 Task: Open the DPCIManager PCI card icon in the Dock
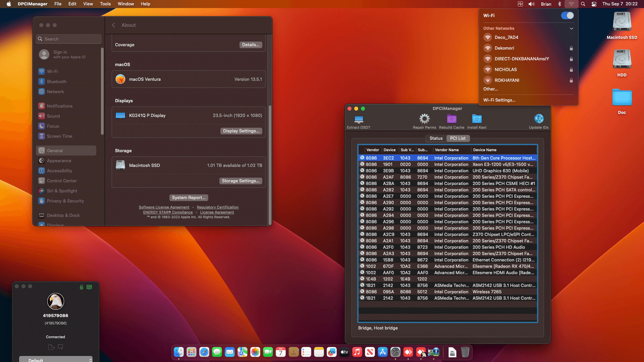[434, 352]
